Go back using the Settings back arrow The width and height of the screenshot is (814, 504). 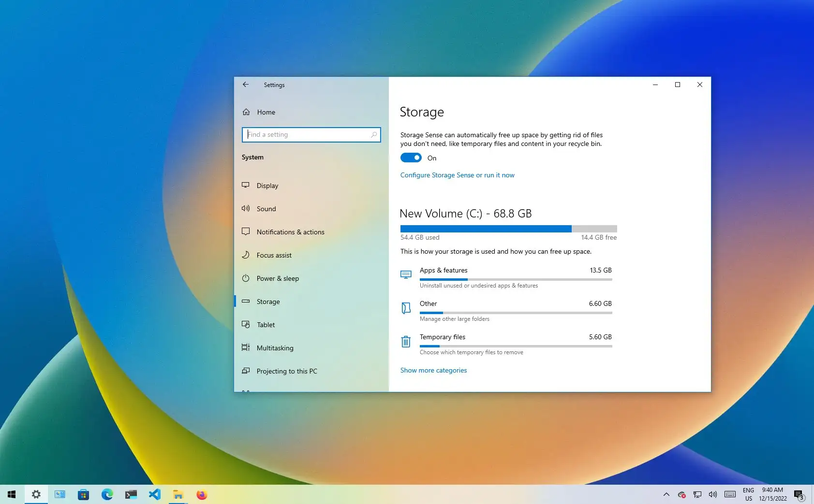(245, 85)
